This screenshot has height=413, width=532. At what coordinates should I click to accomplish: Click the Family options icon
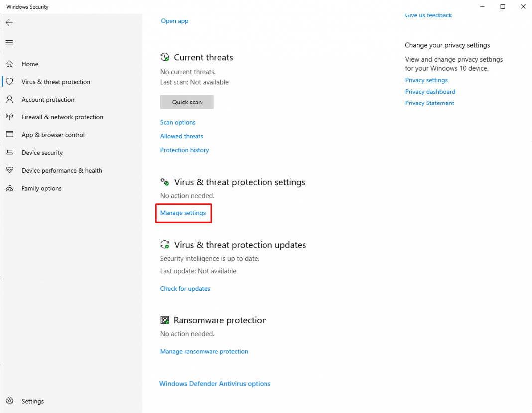pyautogui.click(x=10, y=188)
